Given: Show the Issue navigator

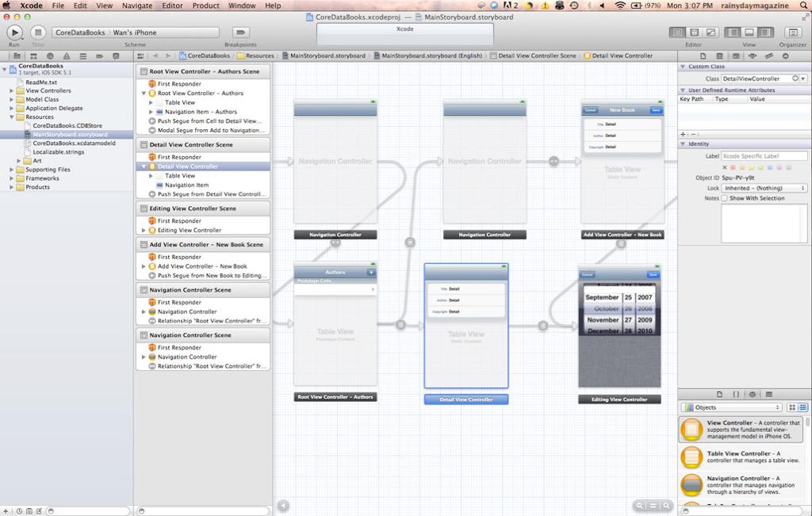Looking at the screenshot, I should [67, 56].
